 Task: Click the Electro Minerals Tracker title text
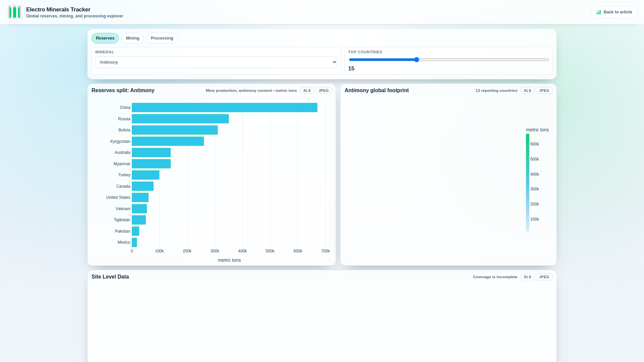[x=58, y=10]
